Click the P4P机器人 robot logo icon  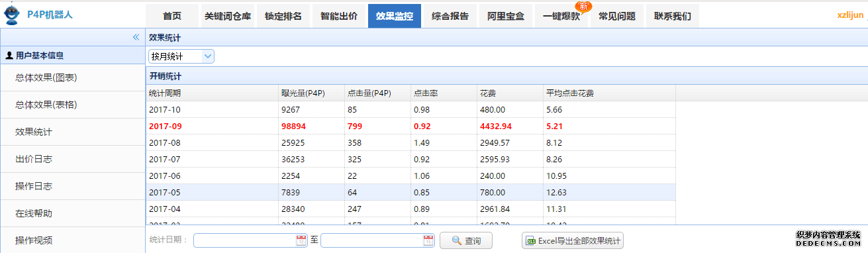point(12,13)
